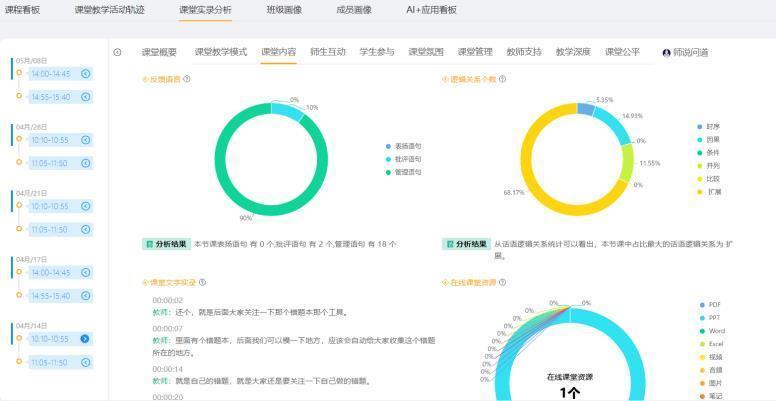Viewport: 776px width, 401px height.
Task: Open the 05/08 14:00-14:45 session arrow
Action: coord(86,74)
